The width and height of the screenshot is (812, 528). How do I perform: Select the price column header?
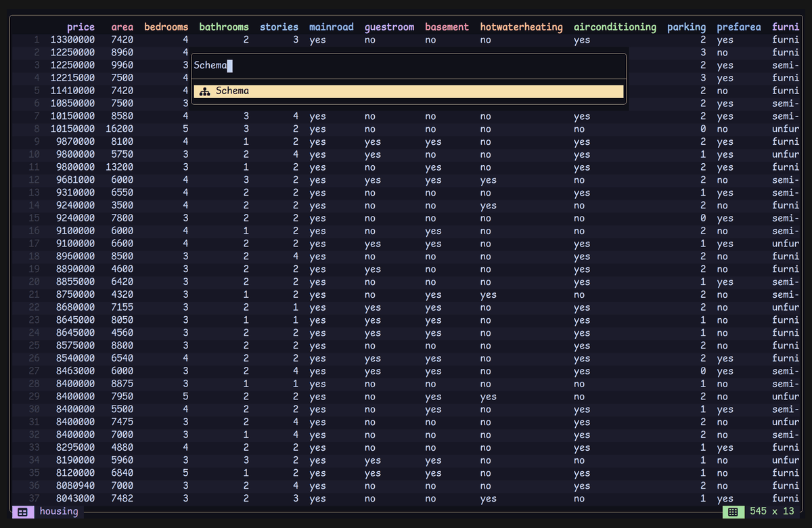(81, 27)
